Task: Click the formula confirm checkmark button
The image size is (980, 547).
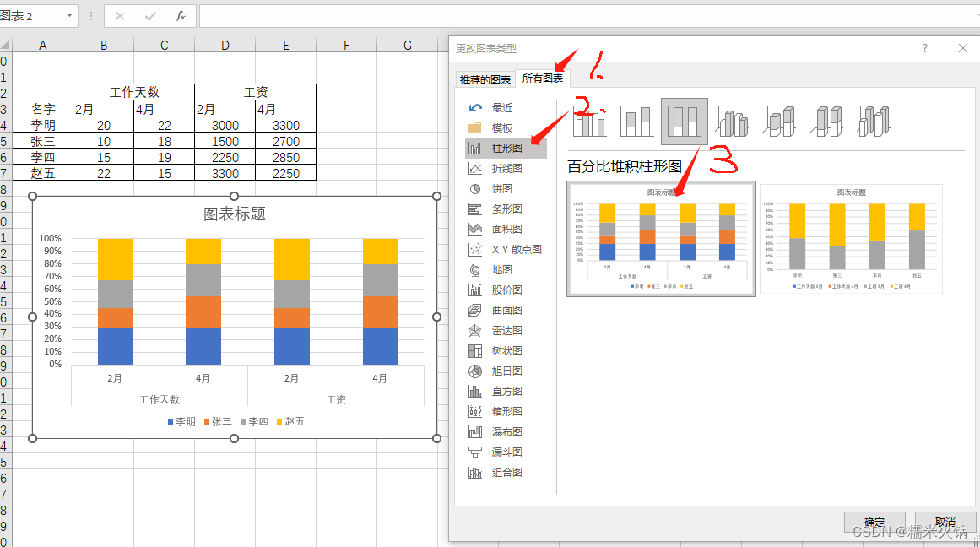Action: [150, 16]
